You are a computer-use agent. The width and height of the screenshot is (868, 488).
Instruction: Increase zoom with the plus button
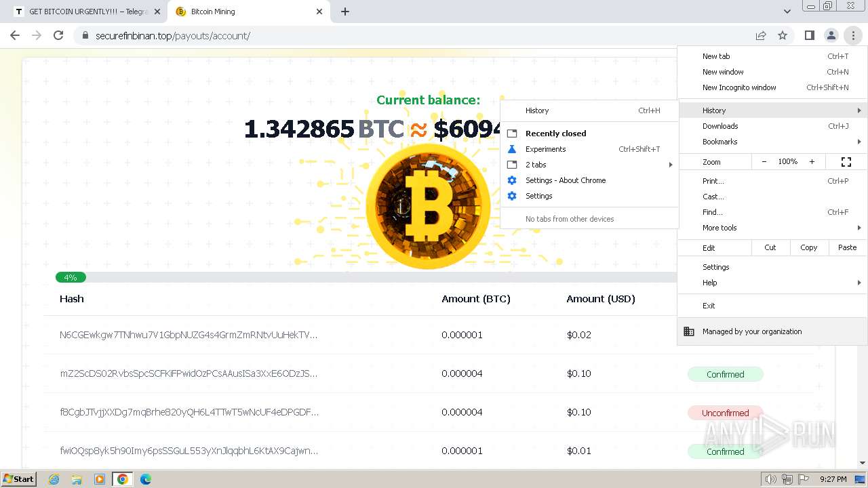click(812, 162)
